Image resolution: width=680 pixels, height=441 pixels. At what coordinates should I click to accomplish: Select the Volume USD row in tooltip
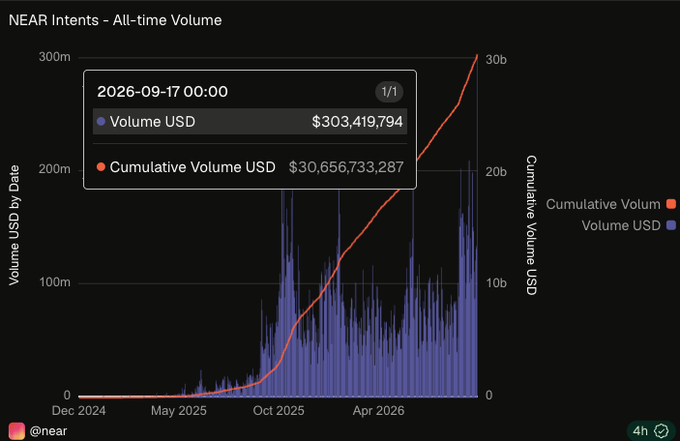click(250, 121)
